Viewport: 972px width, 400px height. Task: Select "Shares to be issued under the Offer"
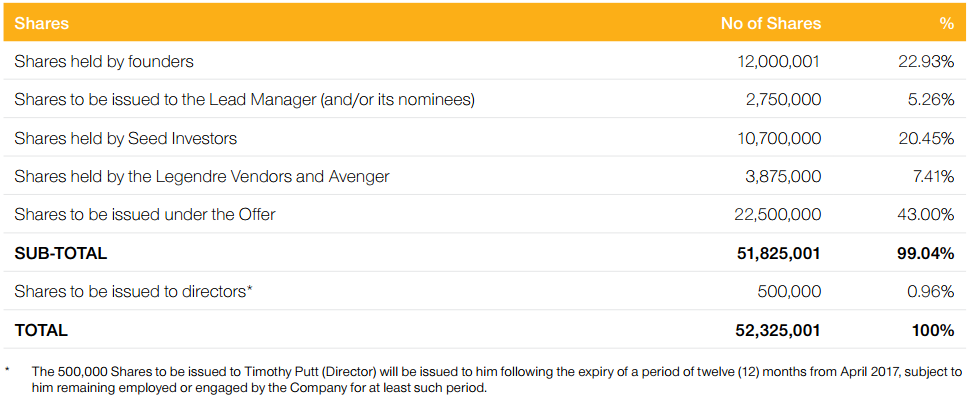pos(145,215)
